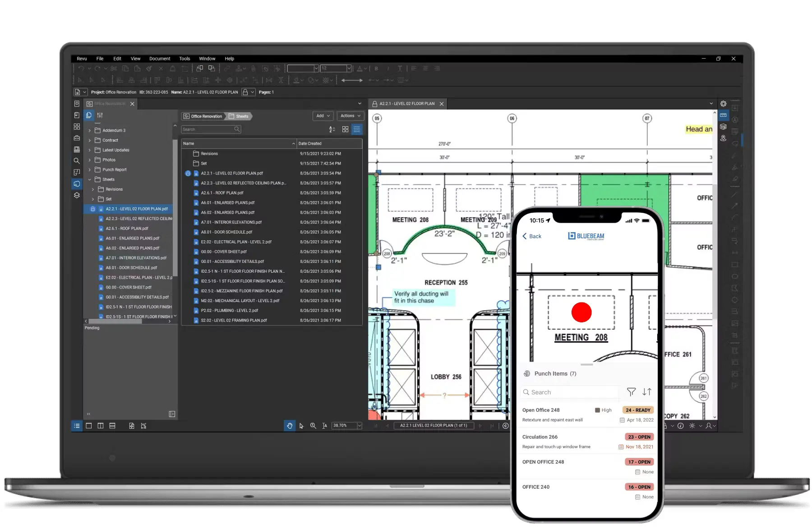812x532 pixels.
Task: Click the double-headed arrow line style
Action: tap(352, 80)
